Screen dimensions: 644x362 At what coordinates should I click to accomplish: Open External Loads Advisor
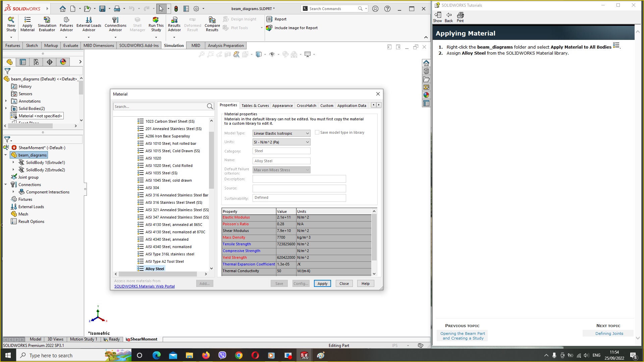pyautogui.click(x=89, y=24)
